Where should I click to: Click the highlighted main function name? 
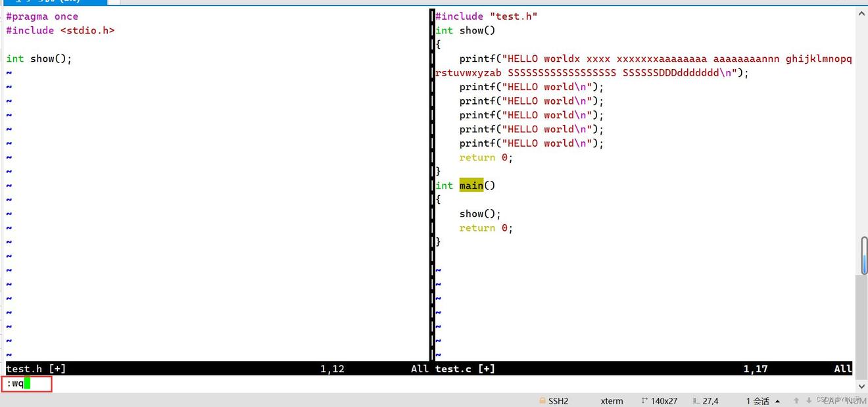pyautogui.click(x=471, y=185)
